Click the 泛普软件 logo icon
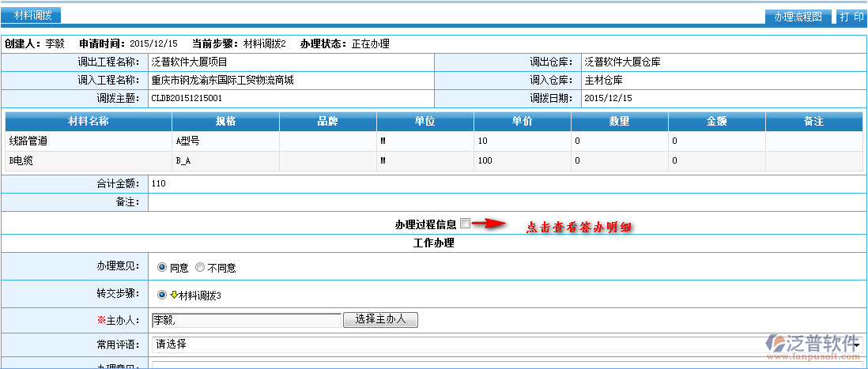This screenshot has width=868, height=369. (x=773, y=342)
